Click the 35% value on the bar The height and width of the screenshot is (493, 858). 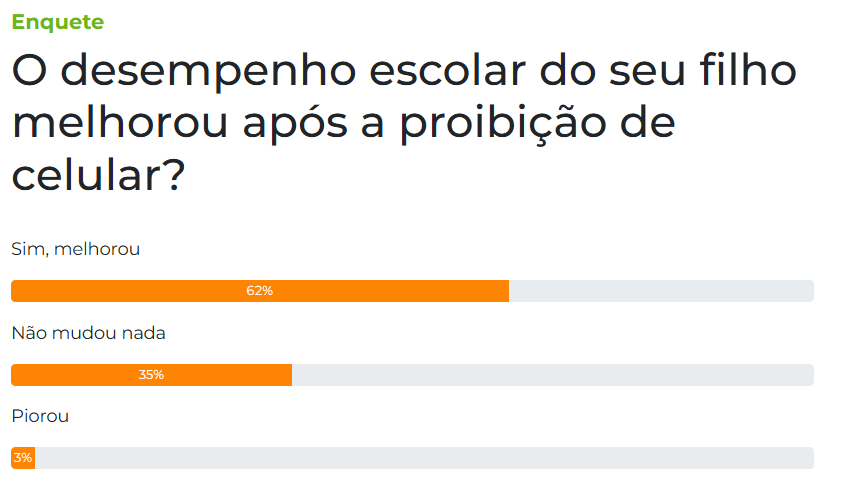(151, 375)
